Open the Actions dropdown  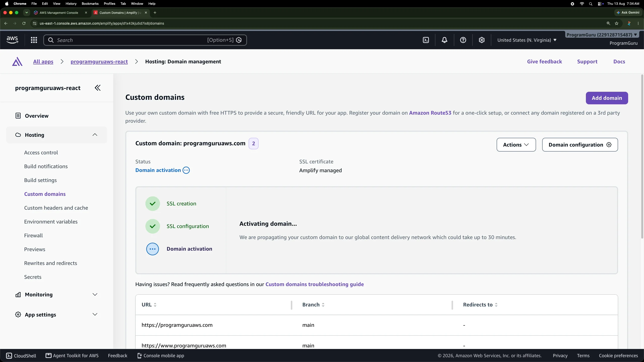(516, 145)
